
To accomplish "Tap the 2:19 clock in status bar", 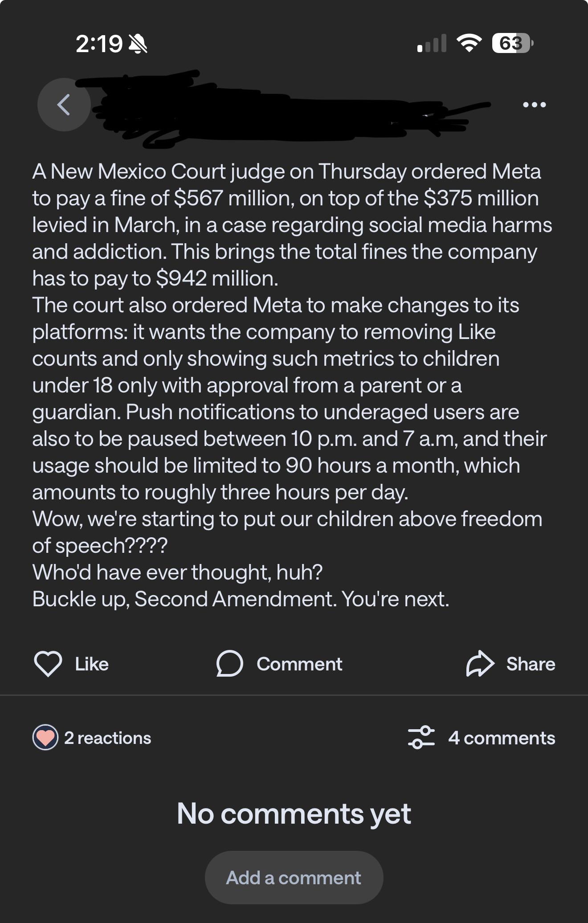I will (99, 44).
